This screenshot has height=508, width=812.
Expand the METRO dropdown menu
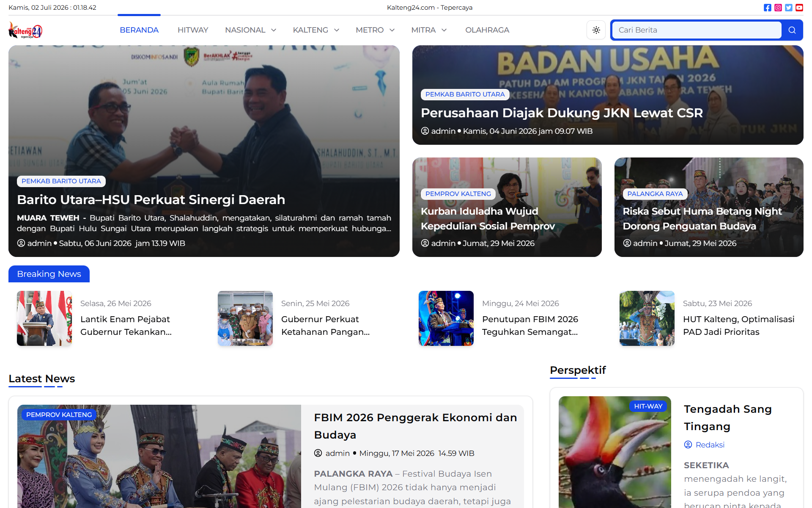[x=375, y=30]
